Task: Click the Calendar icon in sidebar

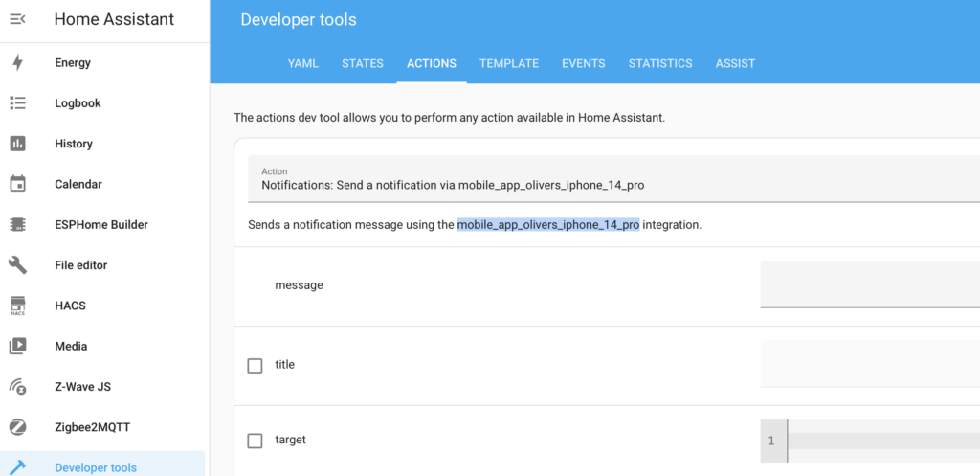Action: (x=17, y=185)
